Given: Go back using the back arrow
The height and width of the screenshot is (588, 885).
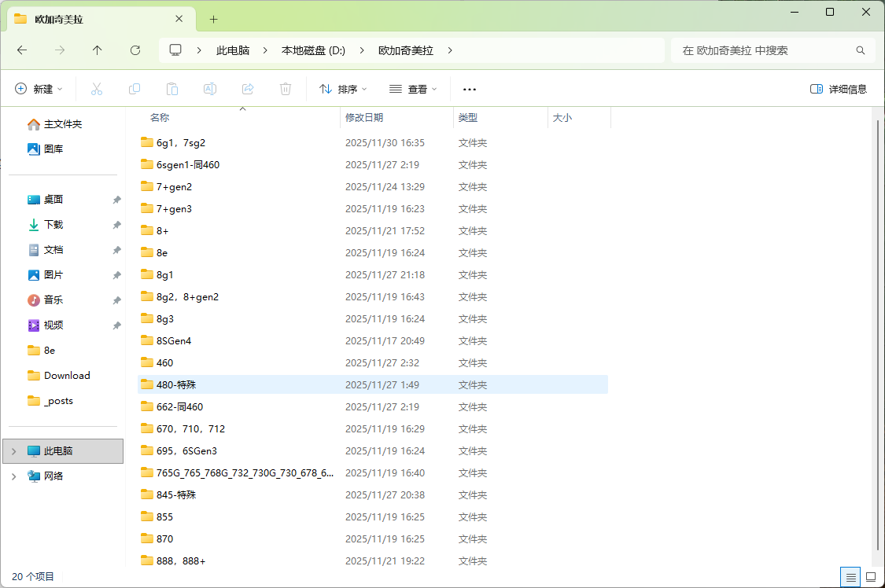Looking at the screenshot, I should (x=21, y=50).
